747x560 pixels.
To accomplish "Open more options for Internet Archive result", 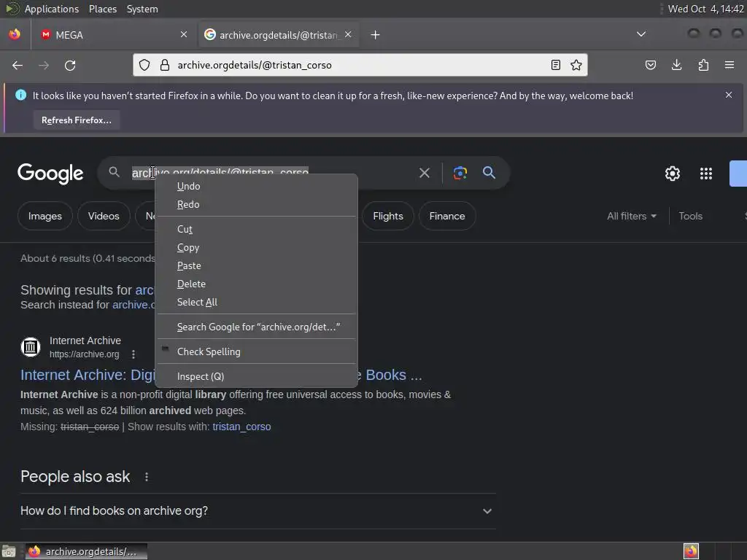I will point(133,354).
